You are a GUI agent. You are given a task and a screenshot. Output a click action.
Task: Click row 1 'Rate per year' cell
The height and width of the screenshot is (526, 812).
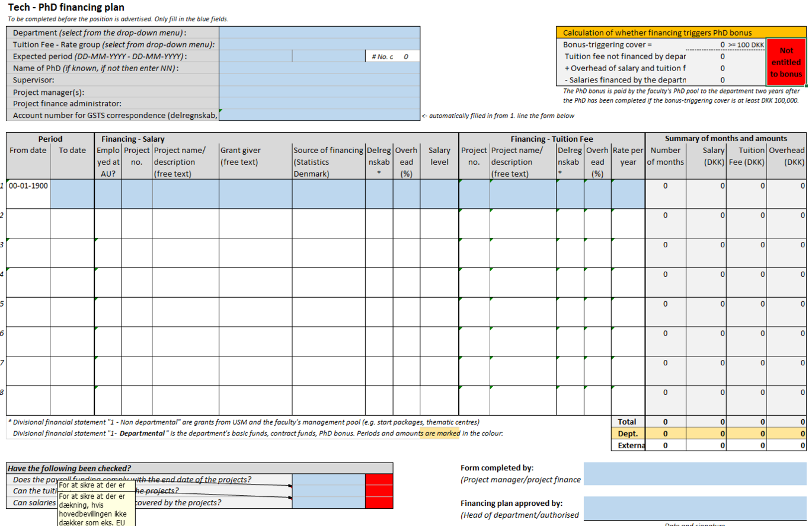tap(628, 193)
